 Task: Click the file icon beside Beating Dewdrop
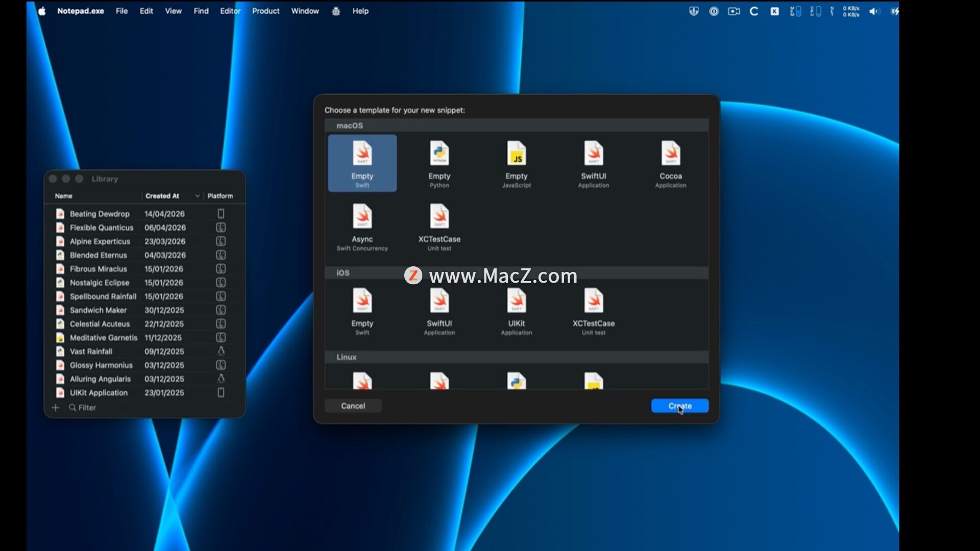(x=60, y=214)
